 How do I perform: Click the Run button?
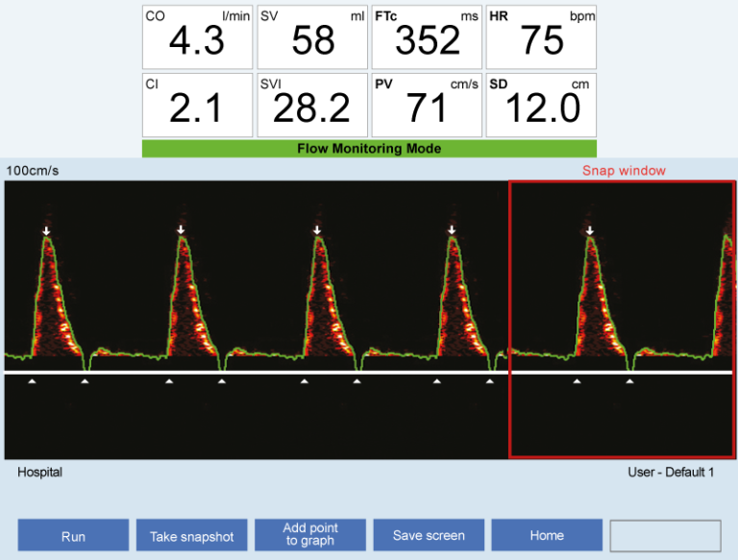[73, 536]
